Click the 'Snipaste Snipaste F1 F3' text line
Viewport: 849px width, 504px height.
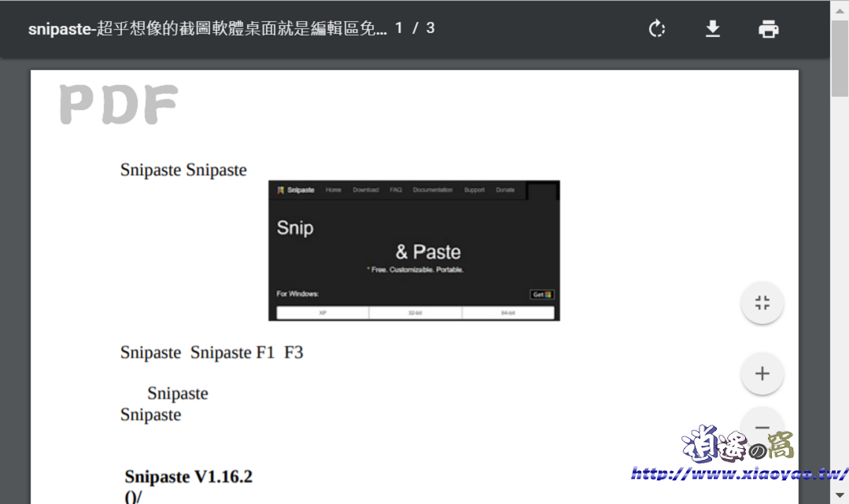coord(212,352)
